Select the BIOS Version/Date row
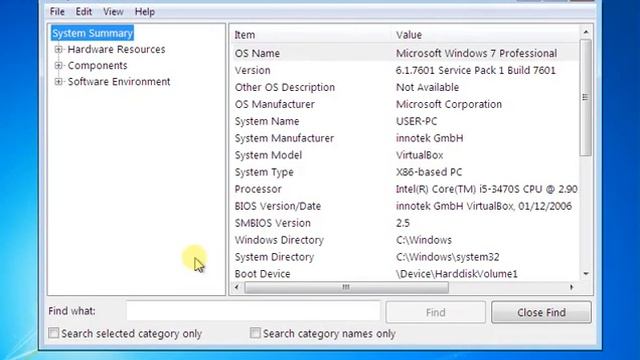This screenshot has width=640, height=360. click(x=405, y=206)
